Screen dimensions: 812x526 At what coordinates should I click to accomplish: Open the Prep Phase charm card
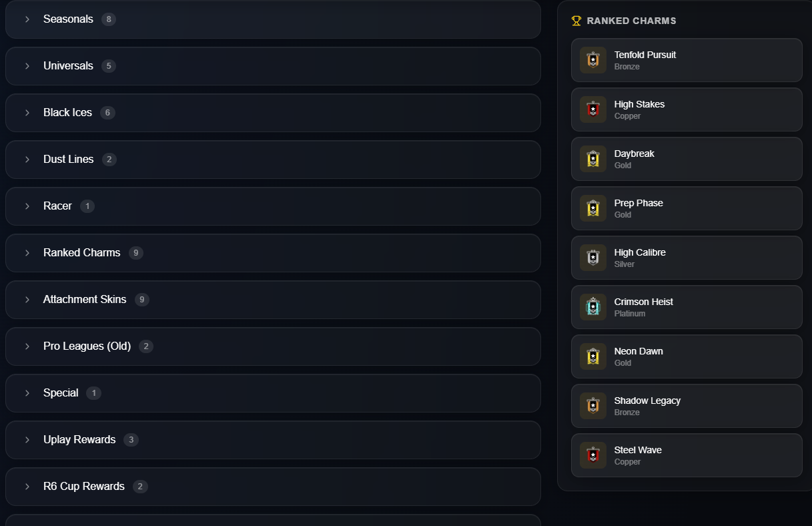pyautogui.click(x=687, y=208)
